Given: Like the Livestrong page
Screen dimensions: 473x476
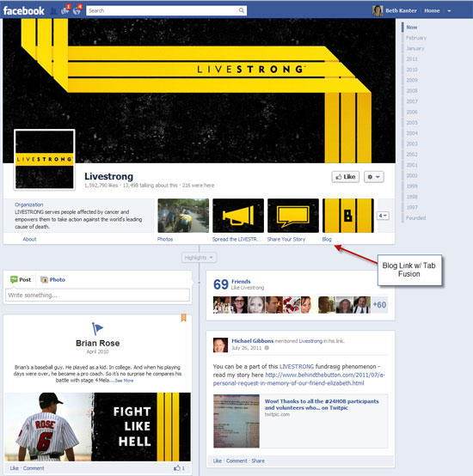Looking at the screenshot, I should [x=346, y=177].
